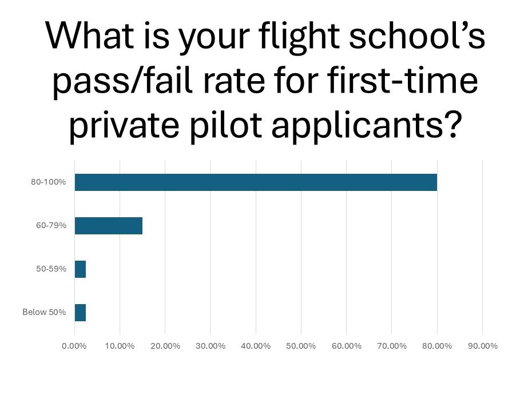Select the 60.00% x-axis tick label

(346, 346)
